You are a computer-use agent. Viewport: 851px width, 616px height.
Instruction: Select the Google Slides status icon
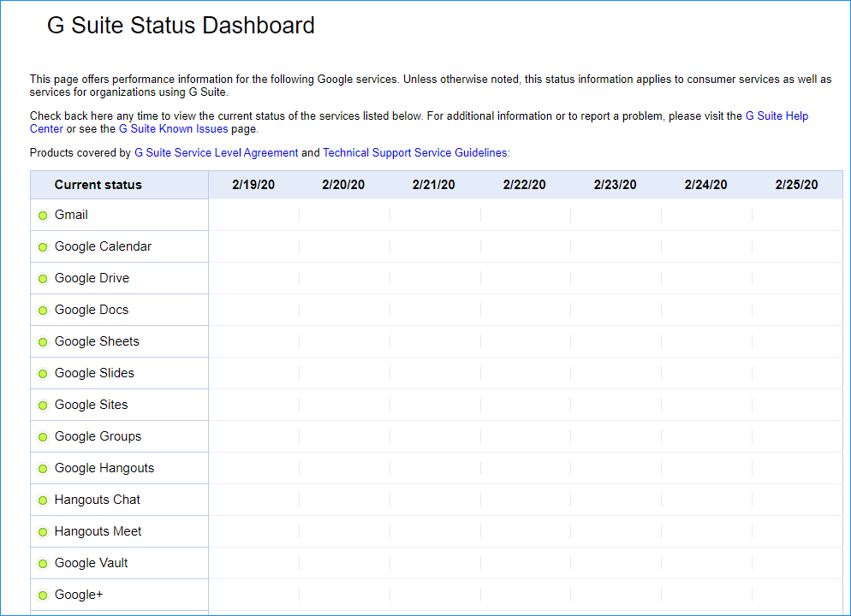coord(43,374)
